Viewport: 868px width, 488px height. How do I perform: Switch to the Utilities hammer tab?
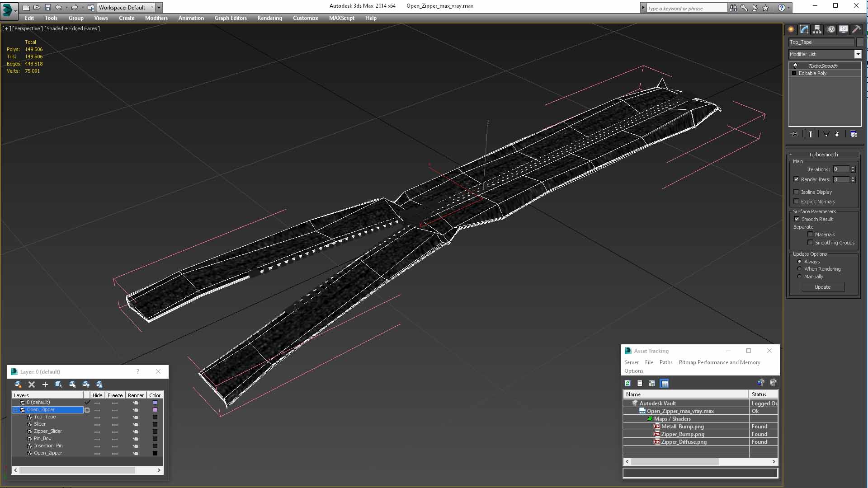click(x=856, y=29)
